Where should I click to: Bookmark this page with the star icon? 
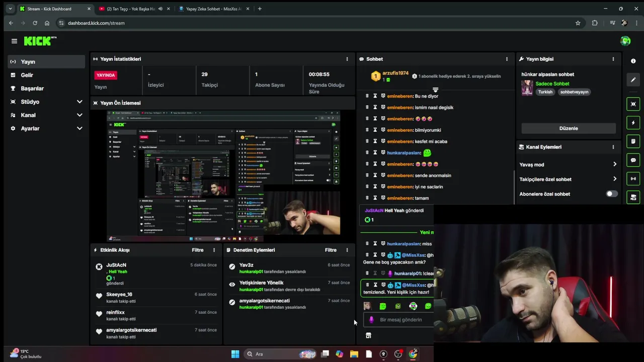click(x=578, y=23)
